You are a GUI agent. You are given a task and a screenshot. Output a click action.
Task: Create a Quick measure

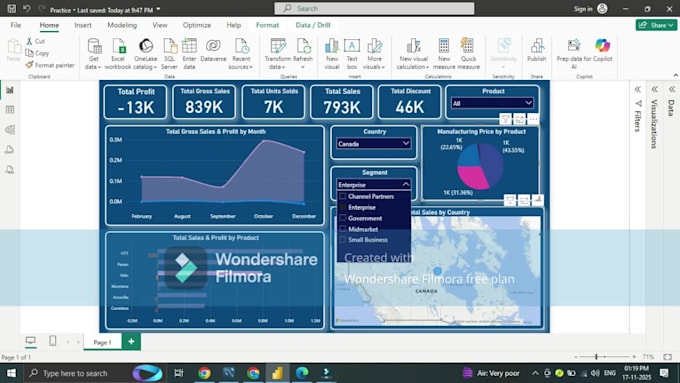468,54
